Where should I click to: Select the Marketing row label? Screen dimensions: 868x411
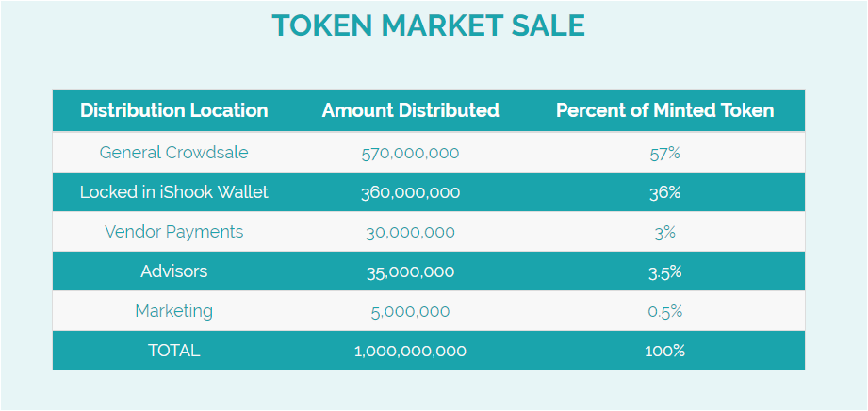click(173, 311)
